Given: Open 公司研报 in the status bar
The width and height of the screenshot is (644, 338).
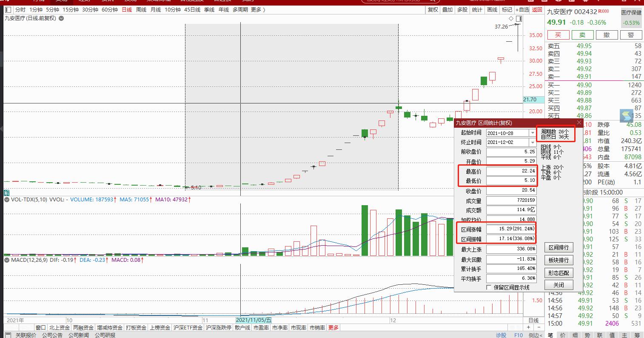Looking at the screenshot, I should click(105, 335).
